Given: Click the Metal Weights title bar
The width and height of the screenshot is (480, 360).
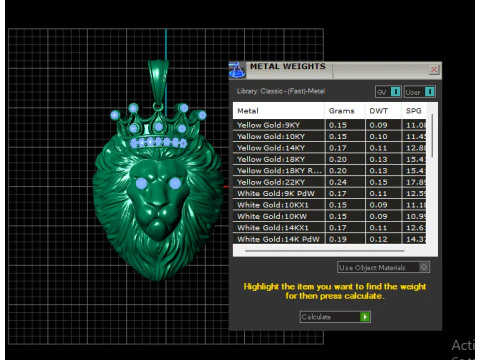Looking at the screenshot, I should [335, 70].
